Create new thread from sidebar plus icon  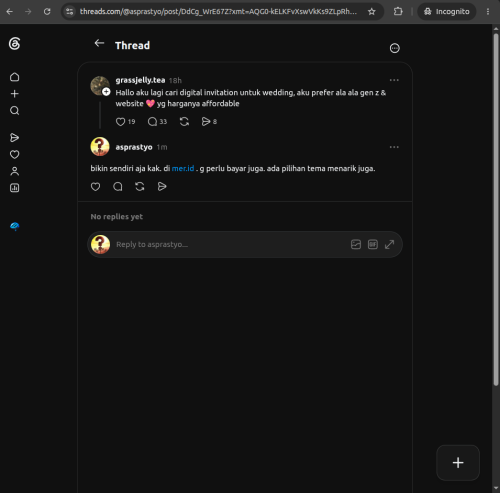pyautogui.click(x=14, y=94)
